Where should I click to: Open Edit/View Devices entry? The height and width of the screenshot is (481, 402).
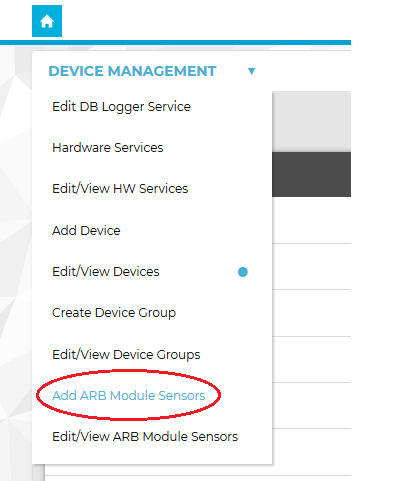[x=106, y=272]
